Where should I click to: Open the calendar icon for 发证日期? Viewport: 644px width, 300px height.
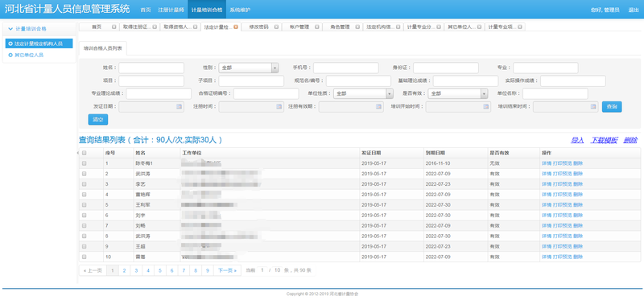pos(179,107)
